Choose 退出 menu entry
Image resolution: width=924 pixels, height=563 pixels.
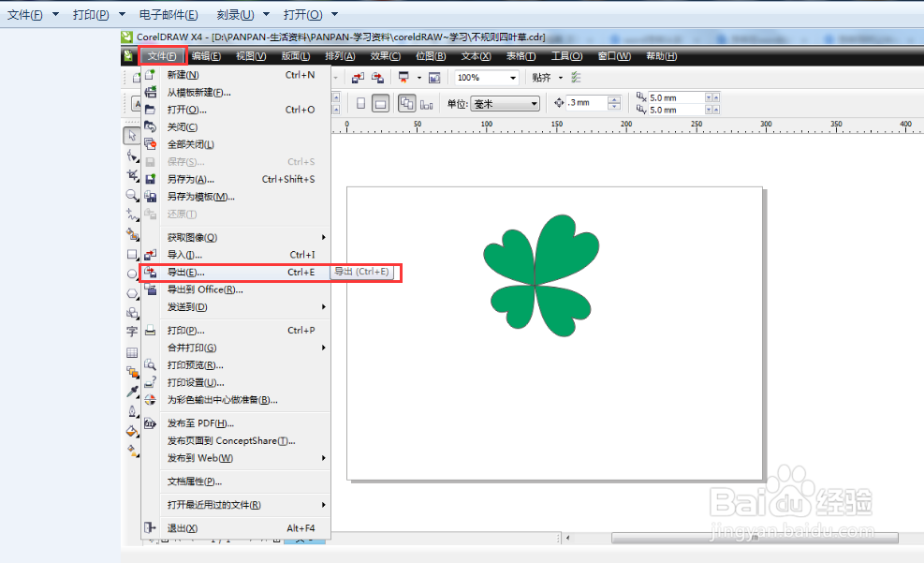[236, 528]
